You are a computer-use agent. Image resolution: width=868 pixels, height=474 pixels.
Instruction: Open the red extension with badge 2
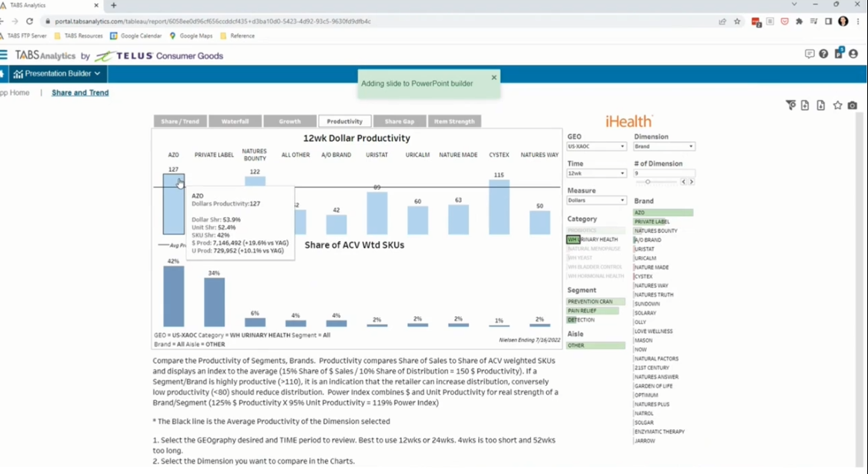click(756, 22)
